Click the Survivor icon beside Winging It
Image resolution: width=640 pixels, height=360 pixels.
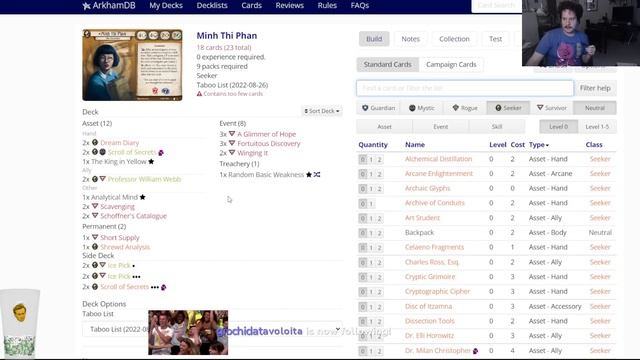(x=232, y=153)
